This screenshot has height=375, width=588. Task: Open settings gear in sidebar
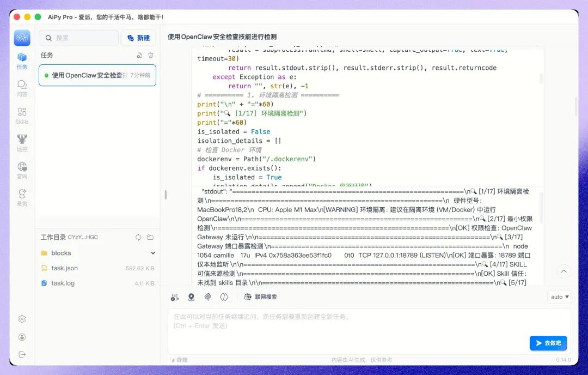tap(22, 319)
